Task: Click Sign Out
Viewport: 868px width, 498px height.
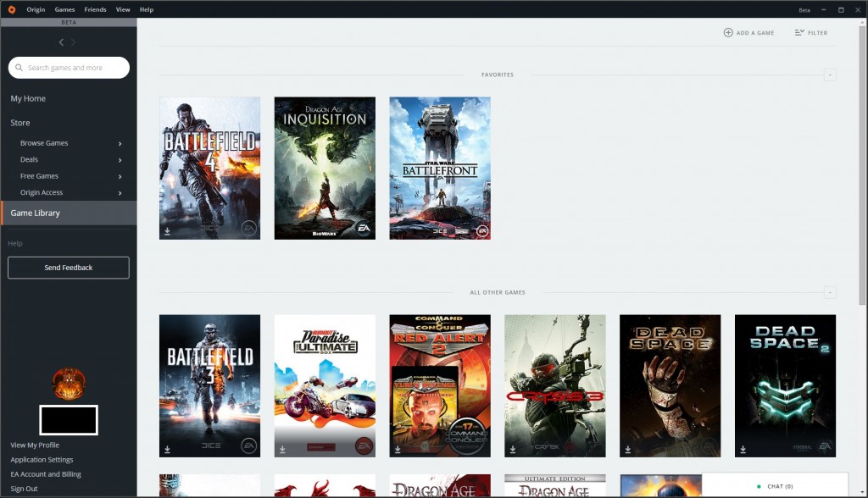Action: 25,489
